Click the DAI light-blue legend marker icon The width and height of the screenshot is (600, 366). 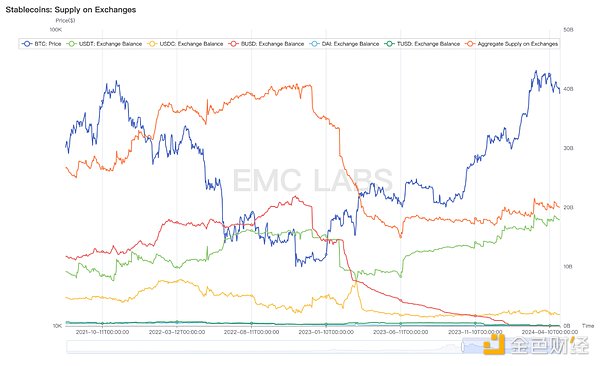[315, 44]
